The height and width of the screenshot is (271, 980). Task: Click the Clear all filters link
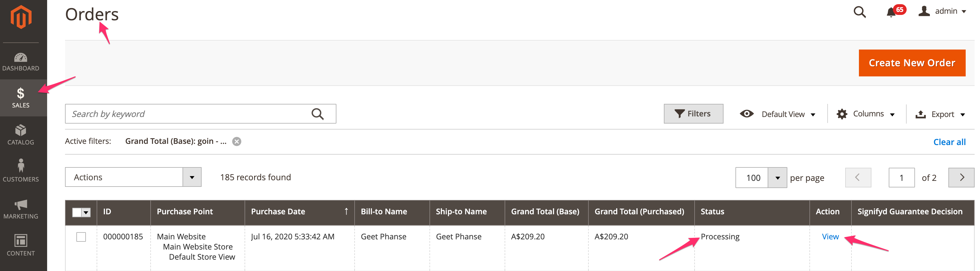tap(949, 142)
